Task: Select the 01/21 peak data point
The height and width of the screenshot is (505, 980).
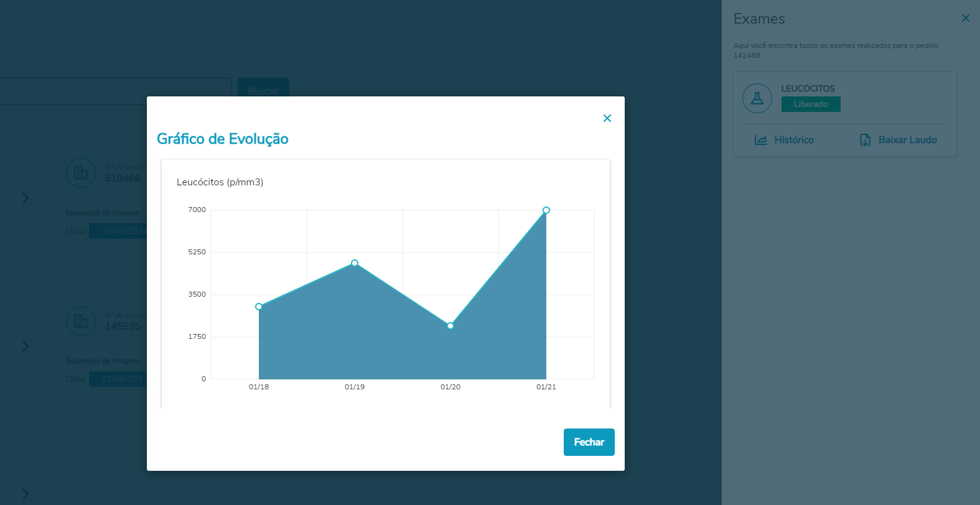Action: click(546, 210)
